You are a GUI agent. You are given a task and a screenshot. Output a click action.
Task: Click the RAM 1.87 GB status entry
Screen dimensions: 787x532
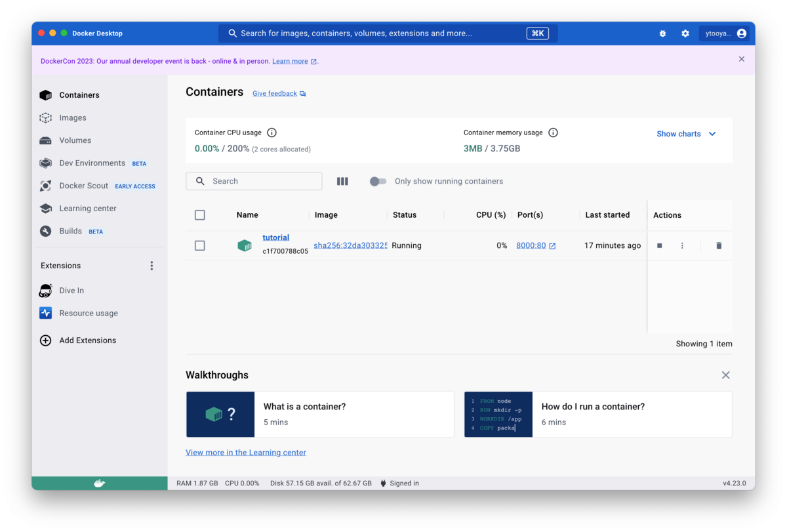pyautogui.click(x=197, y=483)
